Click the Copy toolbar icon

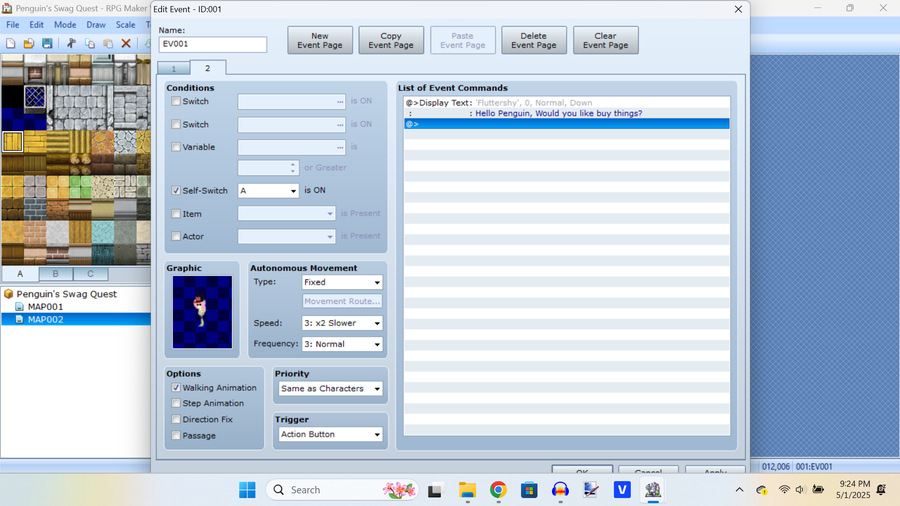click(90, 43)
